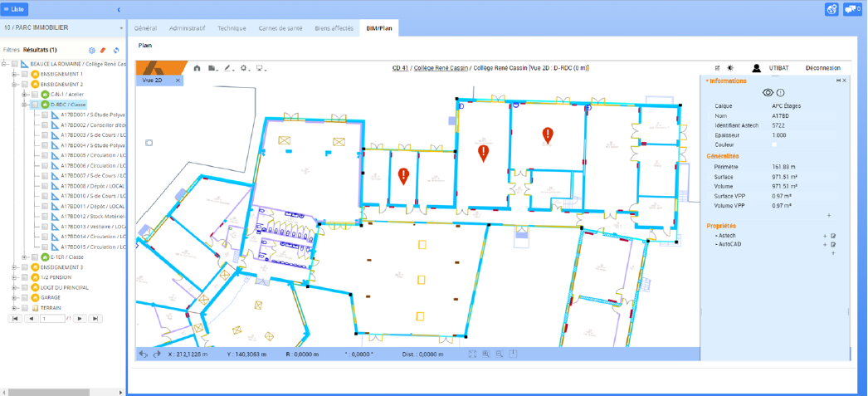Tick the TERRAIN checkbox in tree

click(25, 308)
